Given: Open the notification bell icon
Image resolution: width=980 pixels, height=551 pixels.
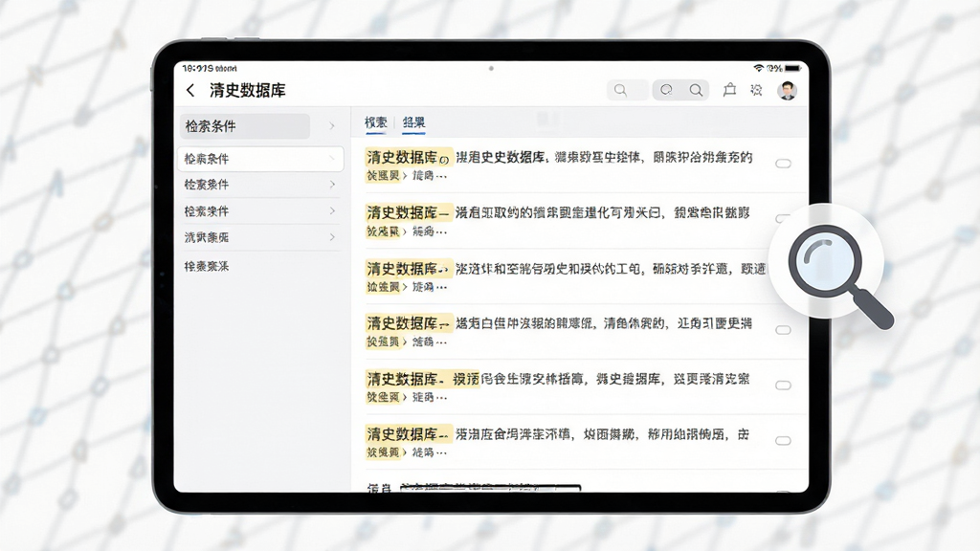Looking at the screenshot, I should click(729, 90).
